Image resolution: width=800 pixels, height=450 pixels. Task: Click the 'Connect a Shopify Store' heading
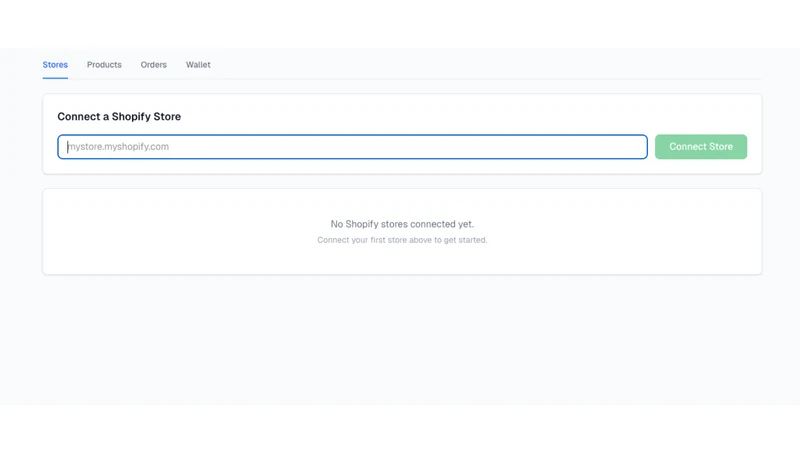point(119,116)
